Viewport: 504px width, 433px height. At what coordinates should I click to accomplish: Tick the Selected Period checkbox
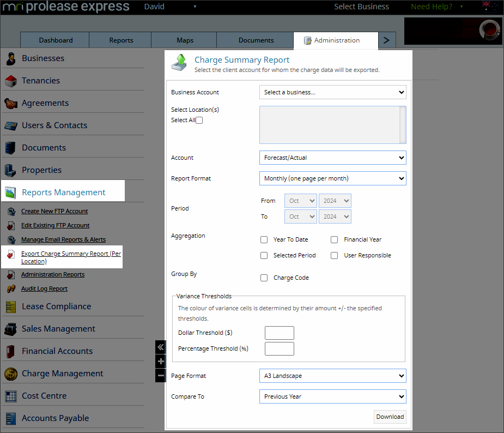click(x=264, y=255)
